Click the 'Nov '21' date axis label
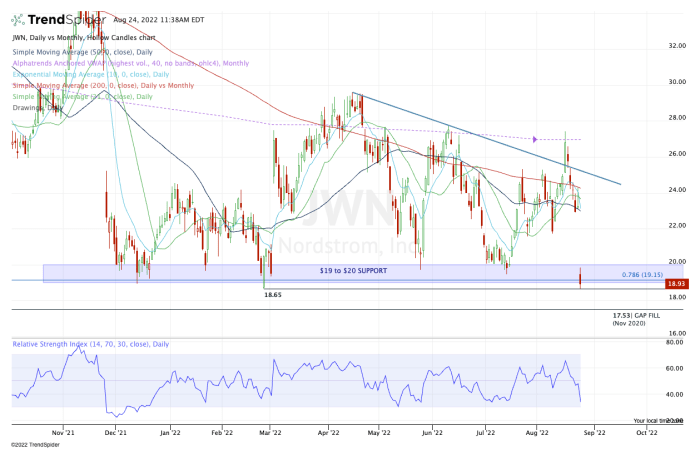The height and width of the screenshot is (450, 700). pos(63,433)
